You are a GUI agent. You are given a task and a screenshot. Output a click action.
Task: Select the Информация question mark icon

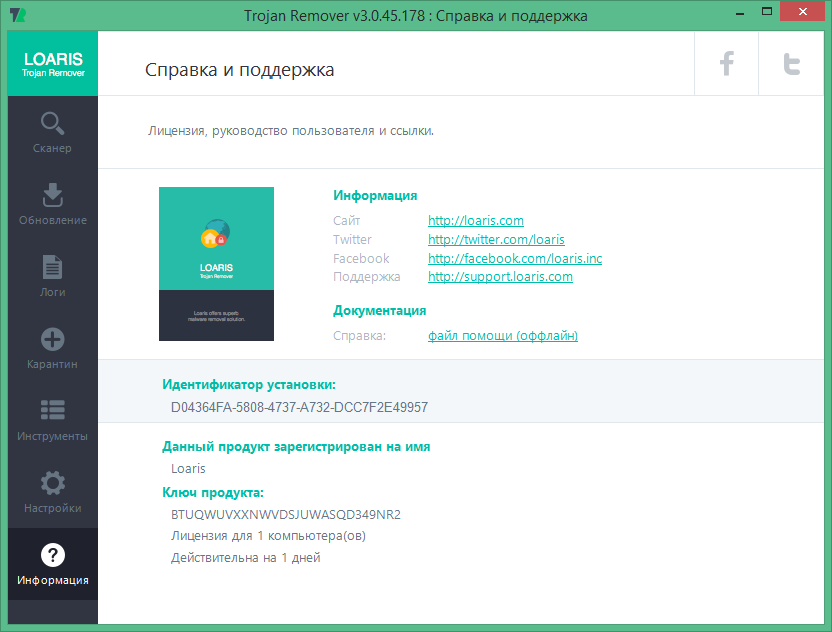coord(53,555)
